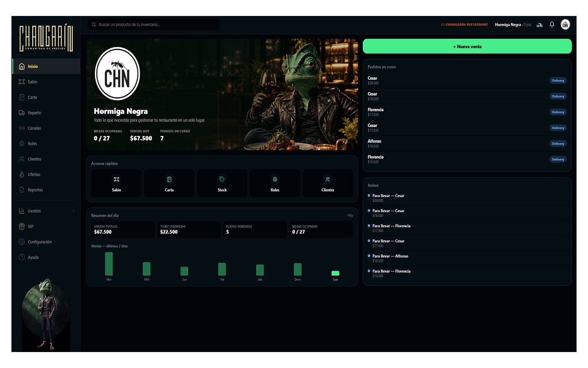Open the Florencia $16.000 order row

[x=467, y=159]
